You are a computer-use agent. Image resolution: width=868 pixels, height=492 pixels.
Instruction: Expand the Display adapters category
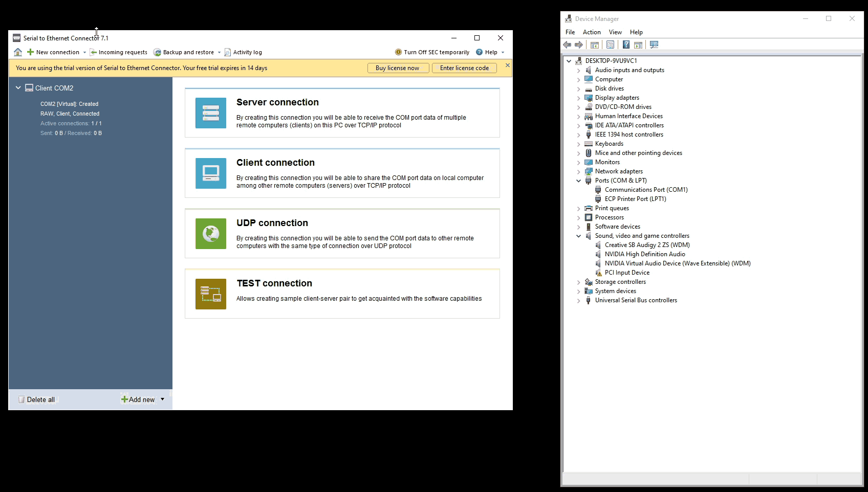pos(579,98)
